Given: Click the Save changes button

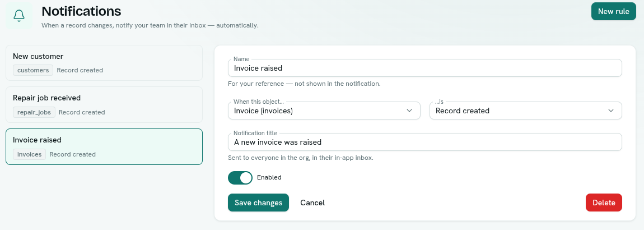Looking at the screenshot, I should [258, 203].
